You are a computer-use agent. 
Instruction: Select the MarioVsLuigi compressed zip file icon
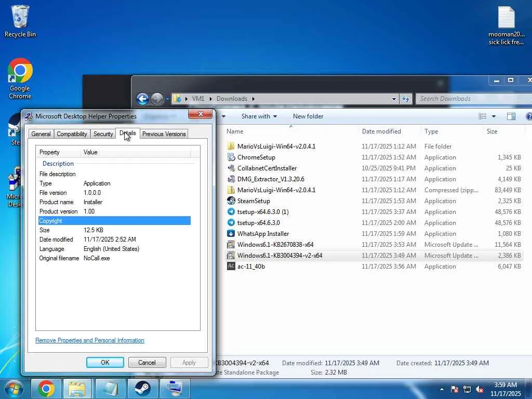pos(231,190)
